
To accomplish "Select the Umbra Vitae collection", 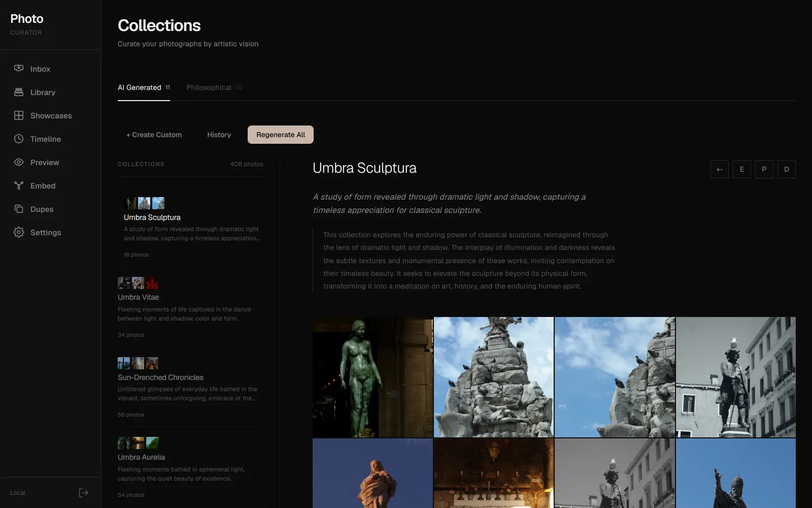I will [x=190, y=306].
